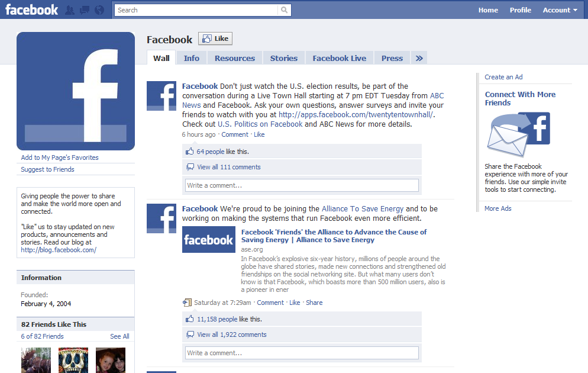This screenshot has height=373, width=588.
Task: Click Suggest to Friends link
Action: tap(48, 169)
